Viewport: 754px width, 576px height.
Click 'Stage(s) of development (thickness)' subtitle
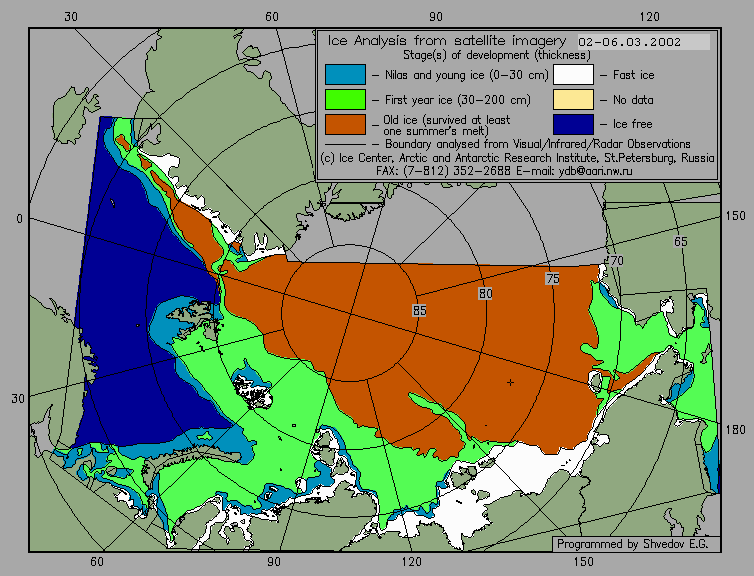(497, 55)
